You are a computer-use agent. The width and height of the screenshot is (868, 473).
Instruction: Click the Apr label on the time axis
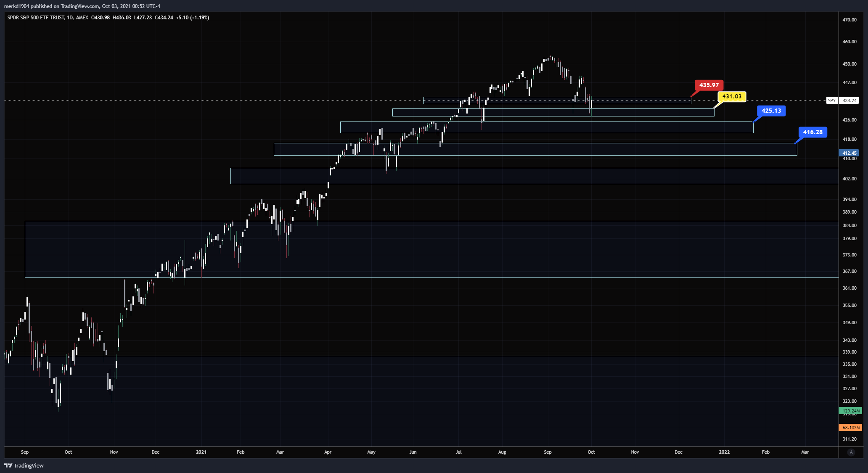(x=328, y=452)
